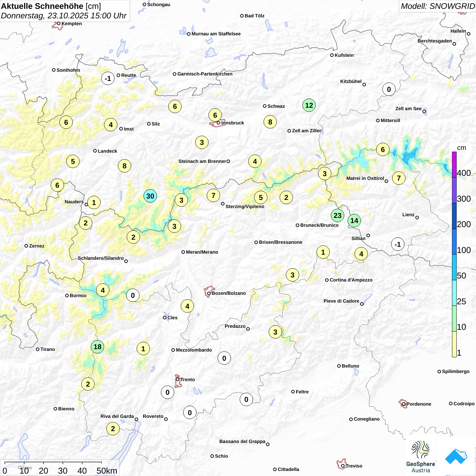The height and width of the screenshot is (476, 476).
Task: Click the 4 marker near Steinach am Brenner
Action: [255, 161]
